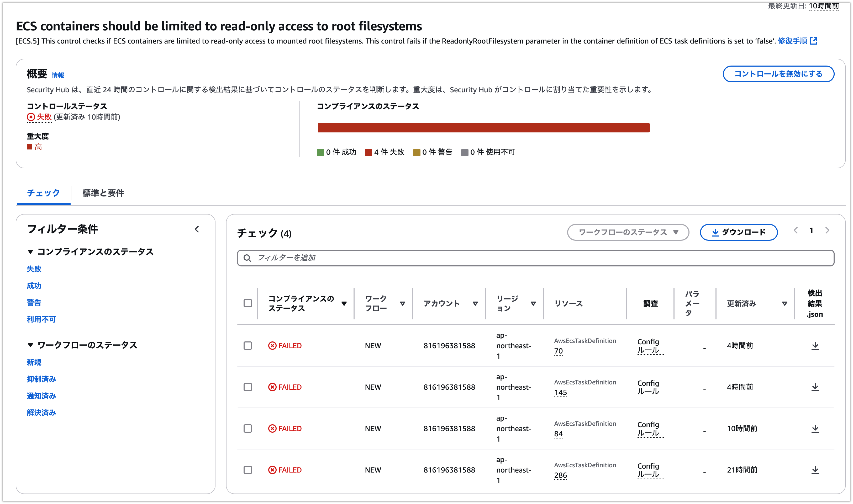
Task: Collapse コンプライアンスのステータス filter section
Action: pyautogui.click(x=30, y=252)
